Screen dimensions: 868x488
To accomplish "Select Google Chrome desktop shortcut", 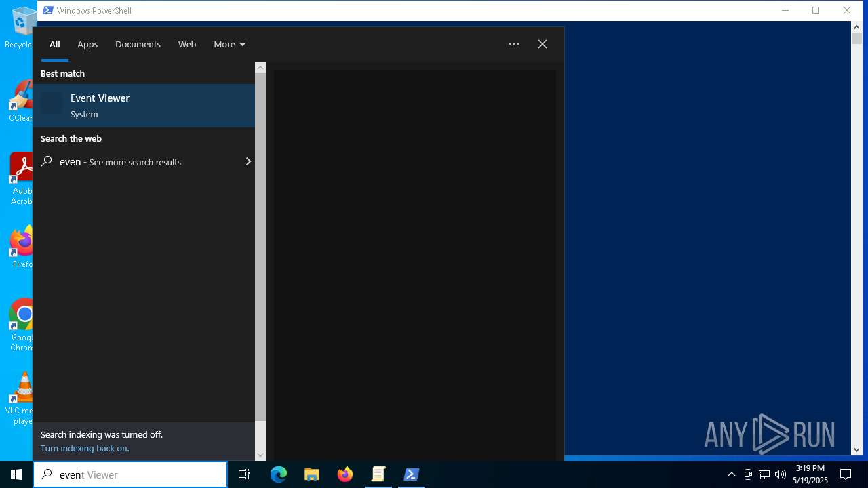I will (21, 325).
